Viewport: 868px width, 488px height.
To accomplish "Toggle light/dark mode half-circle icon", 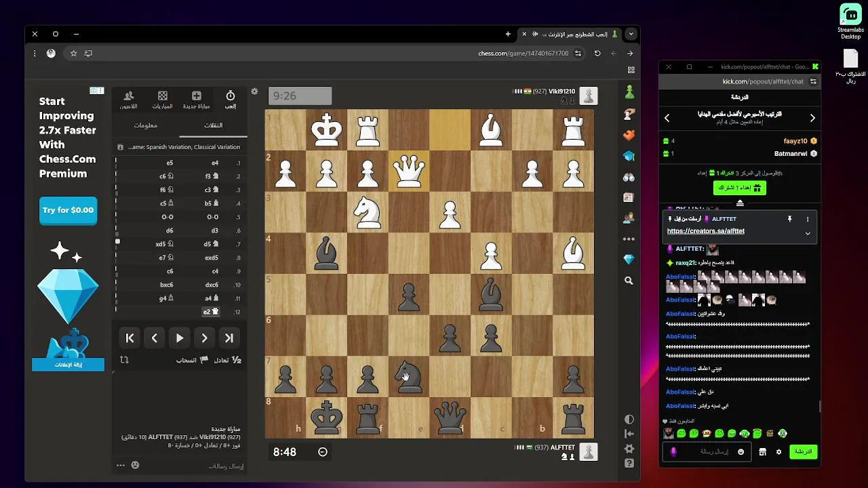I will tap(629, 420).
